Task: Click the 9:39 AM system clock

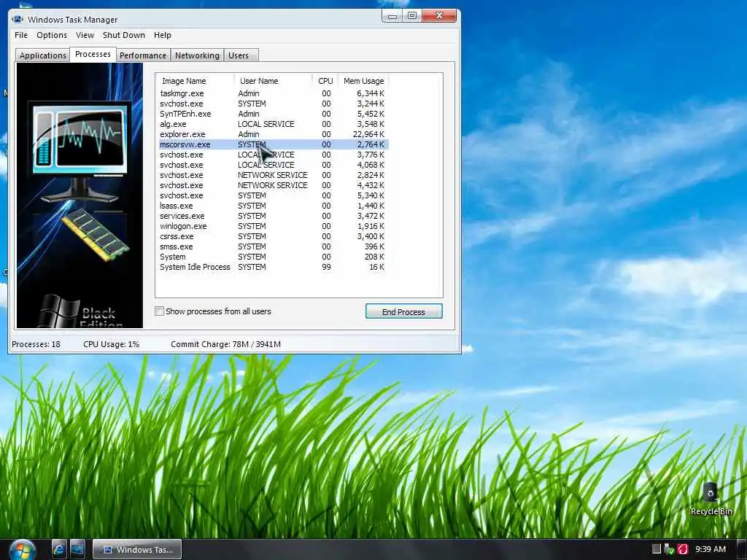Action: [x=711, y=549]
